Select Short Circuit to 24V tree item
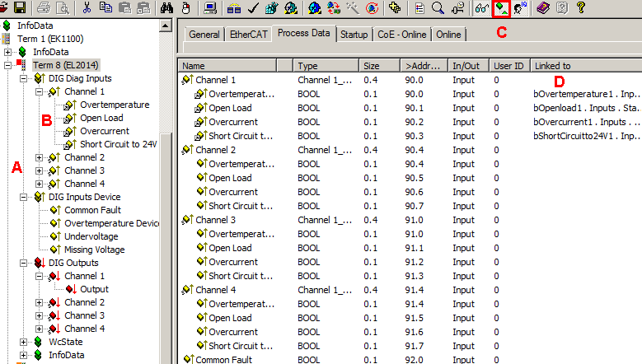 (119, 144)
